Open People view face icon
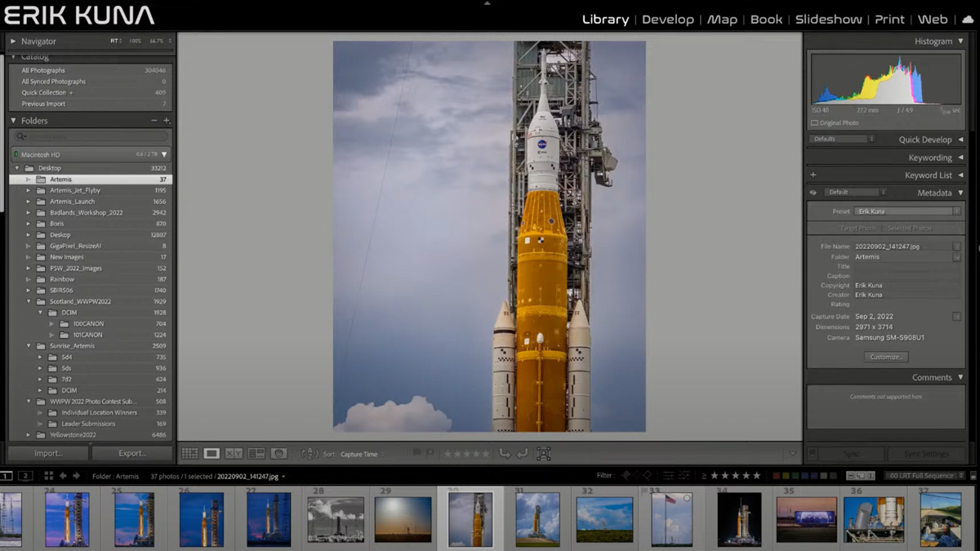 click(x=278, y=453)
